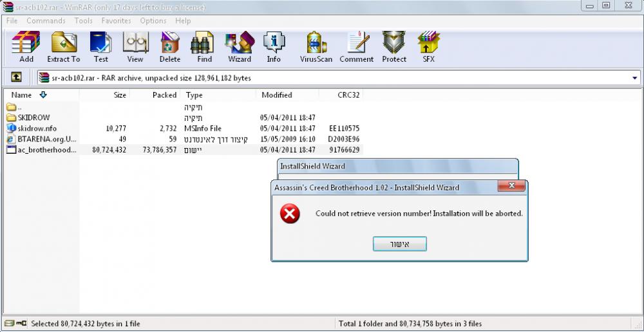This screenshot has width=644, height=332.
Task: Sort files by Size column header
Action: tap(120, 95)
